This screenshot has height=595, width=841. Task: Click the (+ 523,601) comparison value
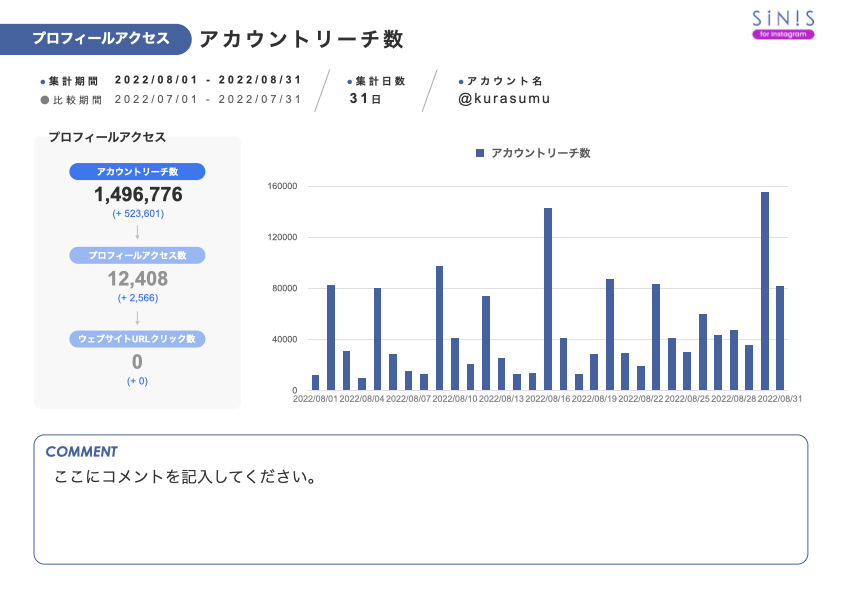[x=139, y=212]
